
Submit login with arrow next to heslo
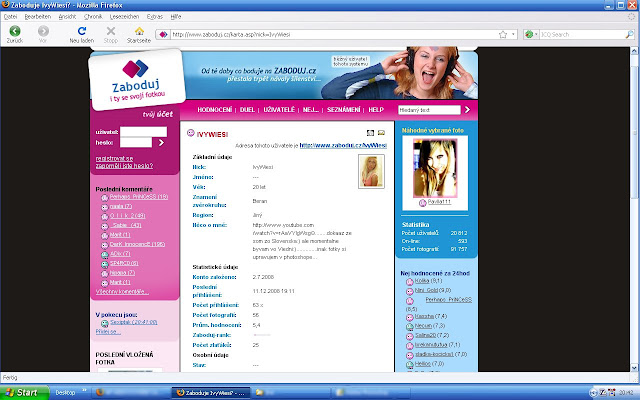click(161, 142)
